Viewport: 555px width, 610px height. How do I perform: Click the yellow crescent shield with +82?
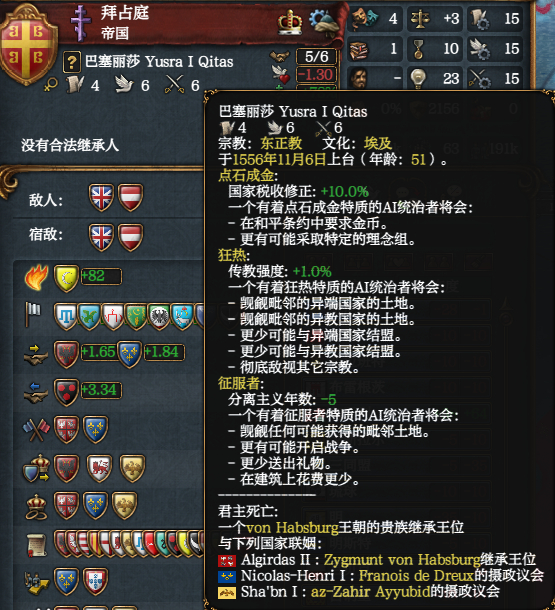66,278
